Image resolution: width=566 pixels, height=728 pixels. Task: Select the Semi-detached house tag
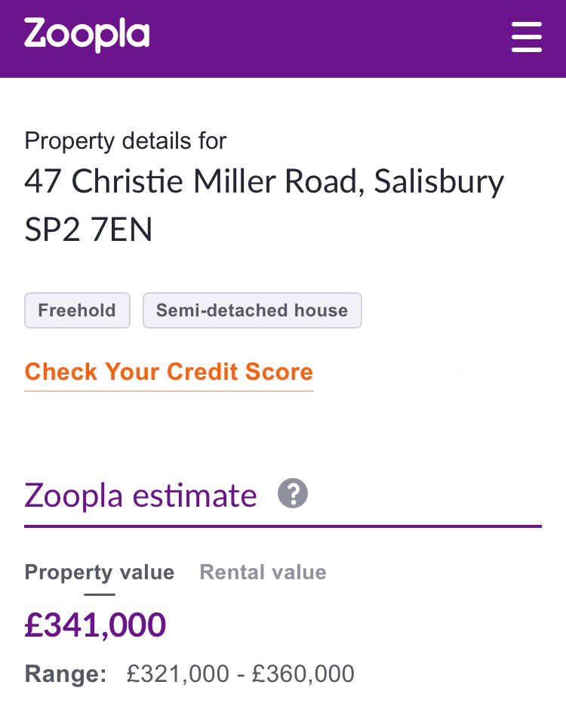pos(252,310)
